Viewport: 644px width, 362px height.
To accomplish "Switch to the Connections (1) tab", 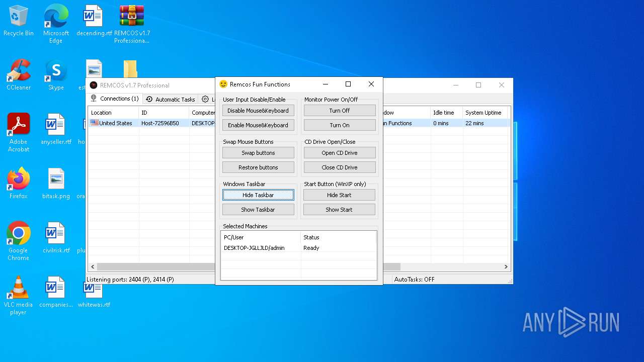I will pos(115,99).
